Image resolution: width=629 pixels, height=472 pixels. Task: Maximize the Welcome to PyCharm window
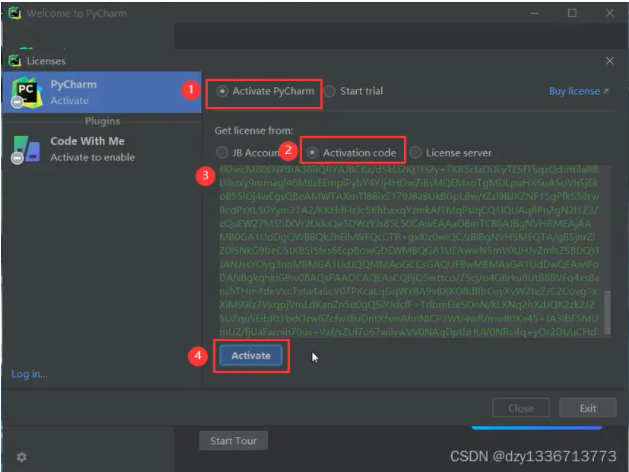coord(572,13)
